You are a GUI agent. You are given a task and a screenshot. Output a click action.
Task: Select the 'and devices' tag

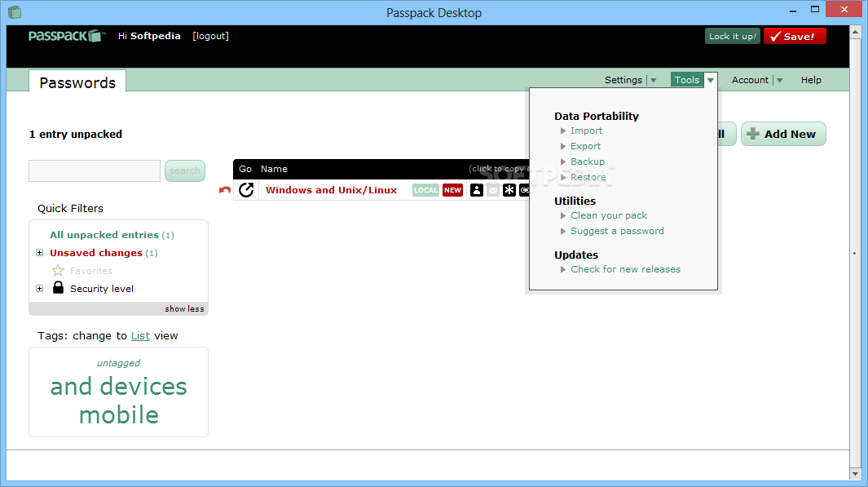118,386
